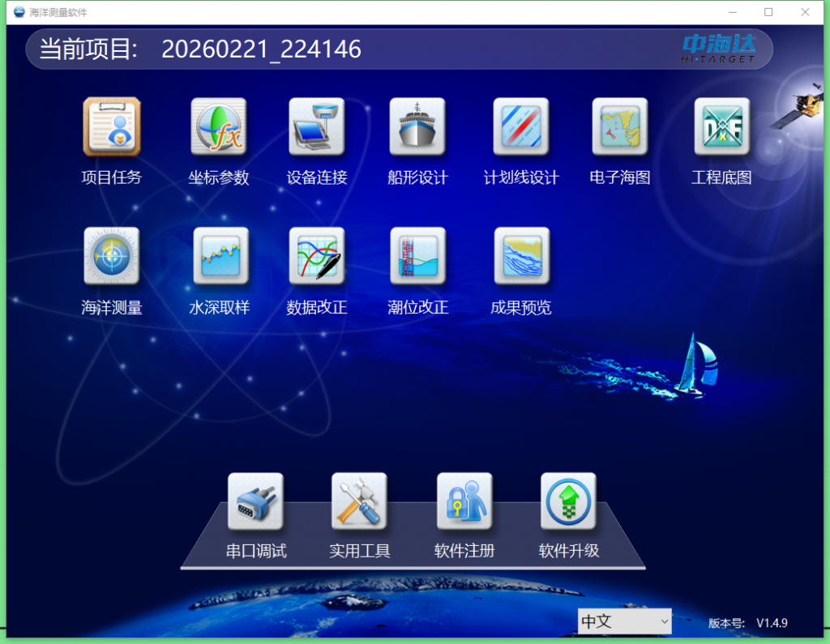Start 海洋测量 marine survey module
The width and height of the screenshot is (830, 644).
pos(112,257)
